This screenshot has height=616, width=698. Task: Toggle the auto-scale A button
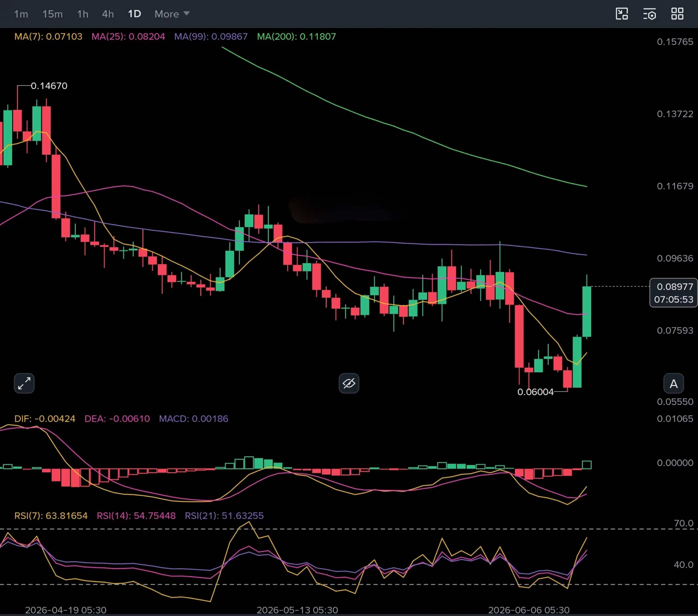(673, 384)
